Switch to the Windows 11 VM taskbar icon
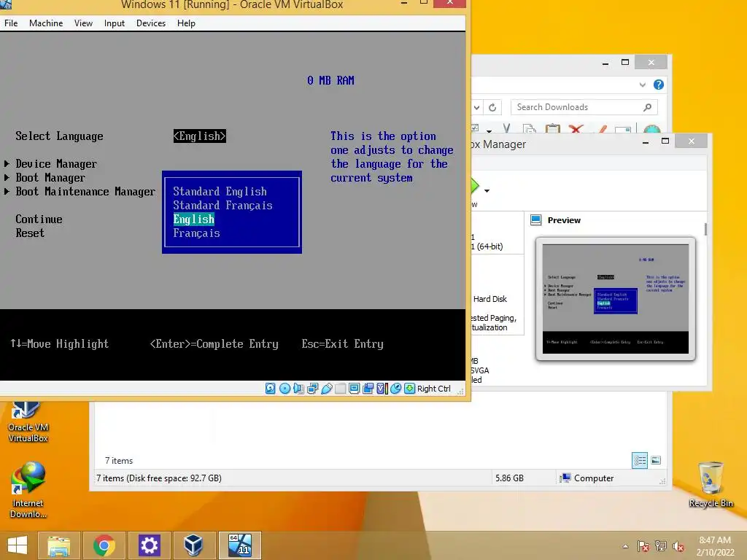Screen dimensions: 747x560 239,545
